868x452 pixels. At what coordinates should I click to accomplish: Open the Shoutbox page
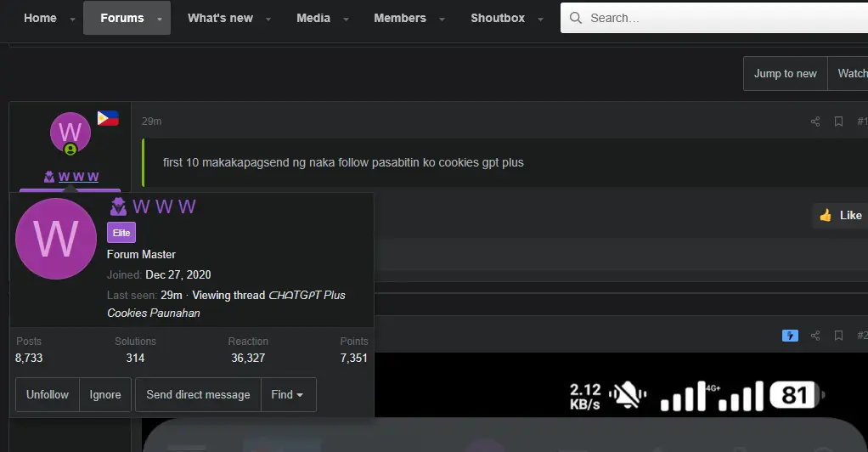(498, 18)
